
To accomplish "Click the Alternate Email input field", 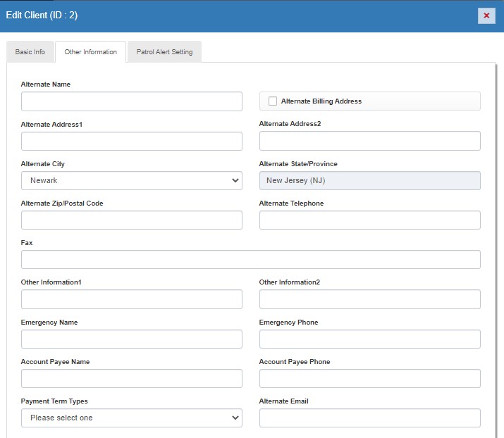I will (x=369, y=418).
